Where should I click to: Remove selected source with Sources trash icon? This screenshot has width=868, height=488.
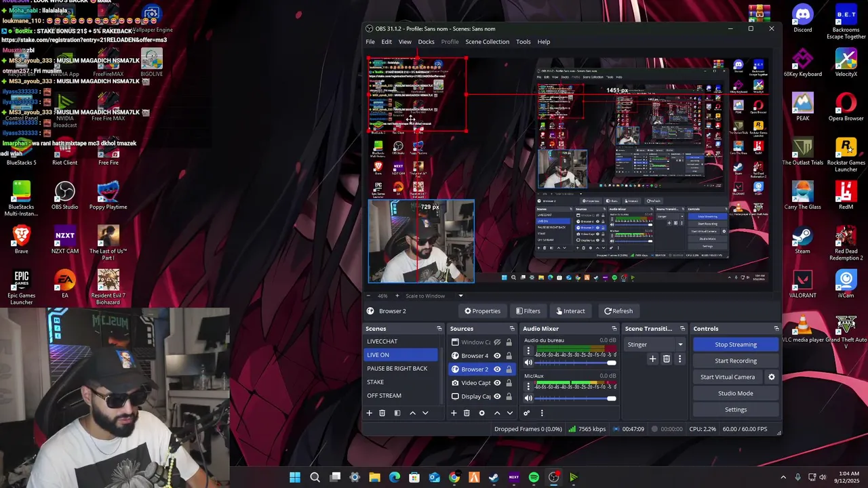[x=467, y=413]
